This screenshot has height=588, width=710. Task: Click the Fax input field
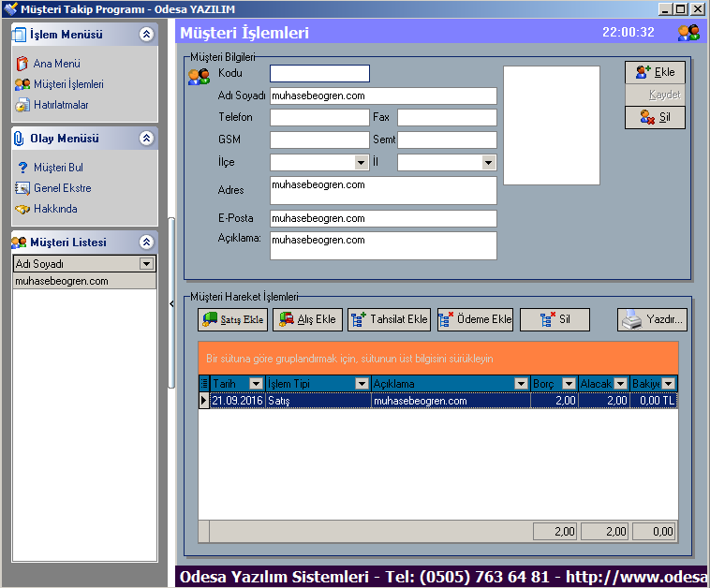(x=447, y=117)
